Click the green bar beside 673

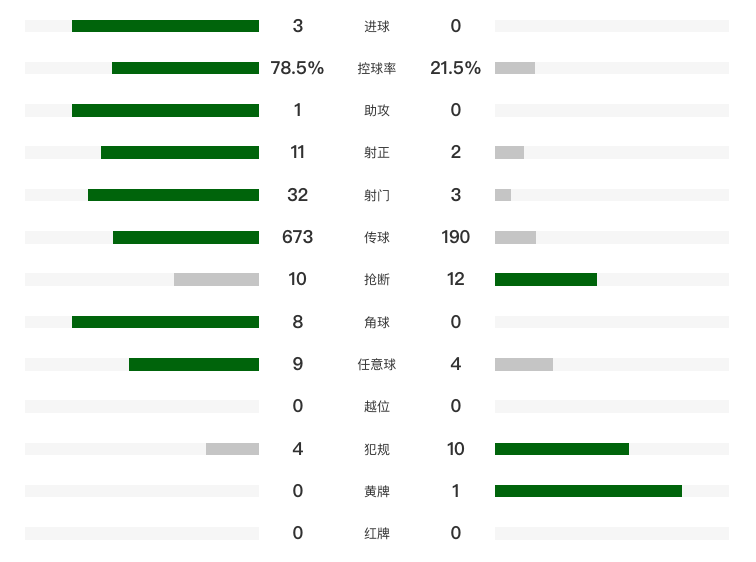point(186,237)
